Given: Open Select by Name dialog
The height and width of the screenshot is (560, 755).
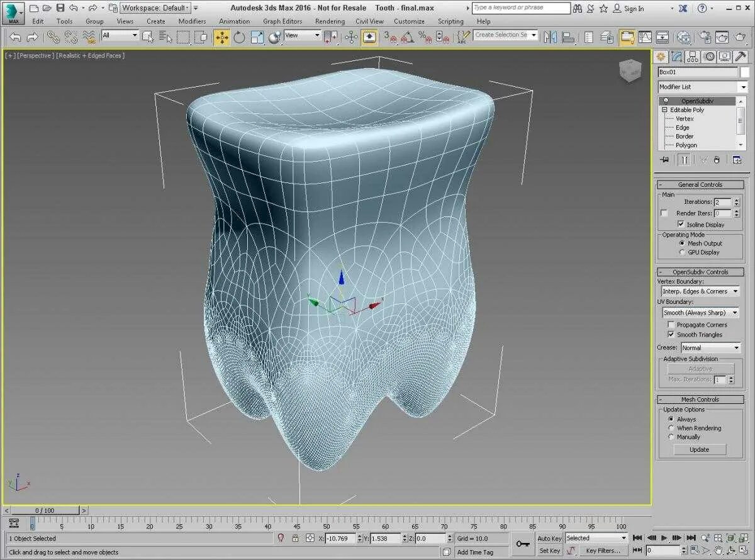Looking at the screenshot, I should (165, 36).
